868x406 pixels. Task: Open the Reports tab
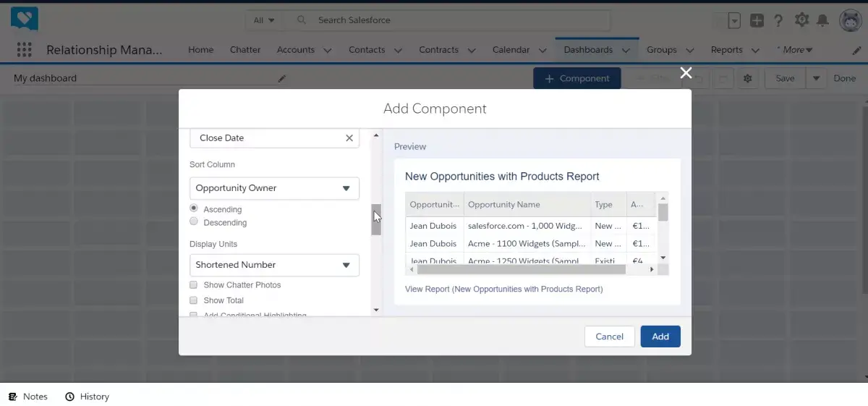tap(726, 50)
